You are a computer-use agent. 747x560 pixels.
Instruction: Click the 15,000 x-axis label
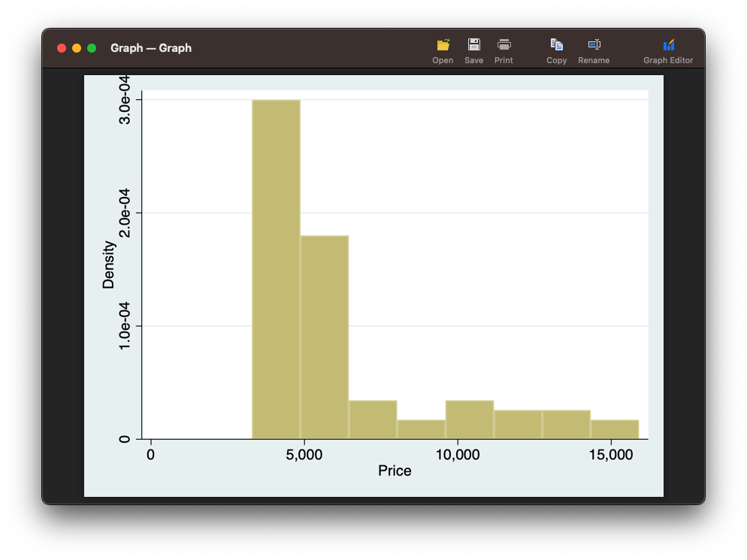coord(611,455)
